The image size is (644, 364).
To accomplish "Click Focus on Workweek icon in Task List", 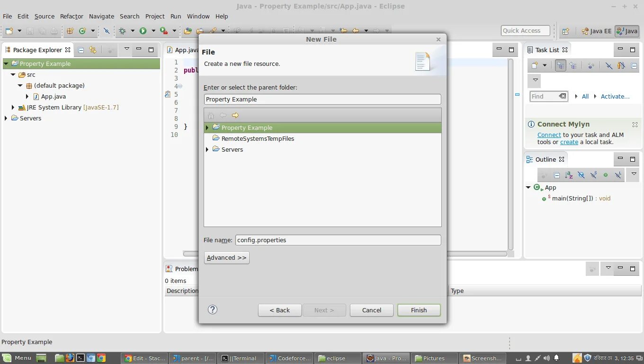I will [x=621, y=65].
